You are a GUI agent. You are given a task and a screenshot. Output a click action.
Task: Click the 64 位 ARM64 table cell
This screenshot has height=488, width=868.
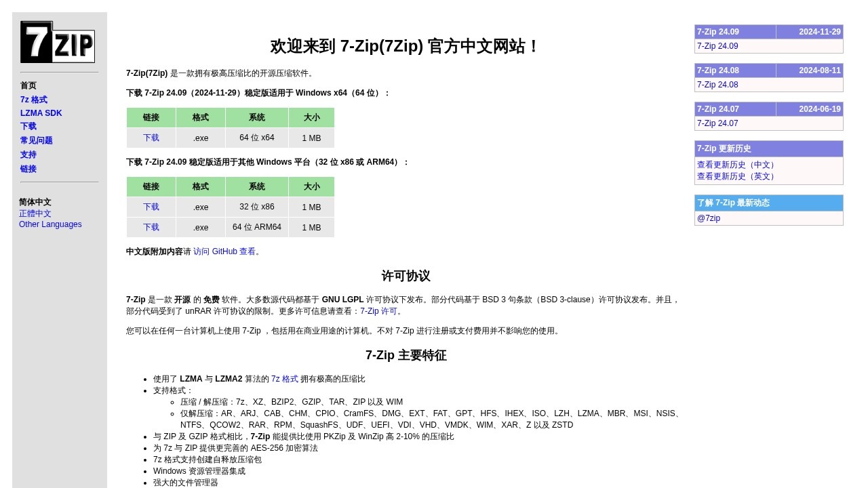(257, 227)
